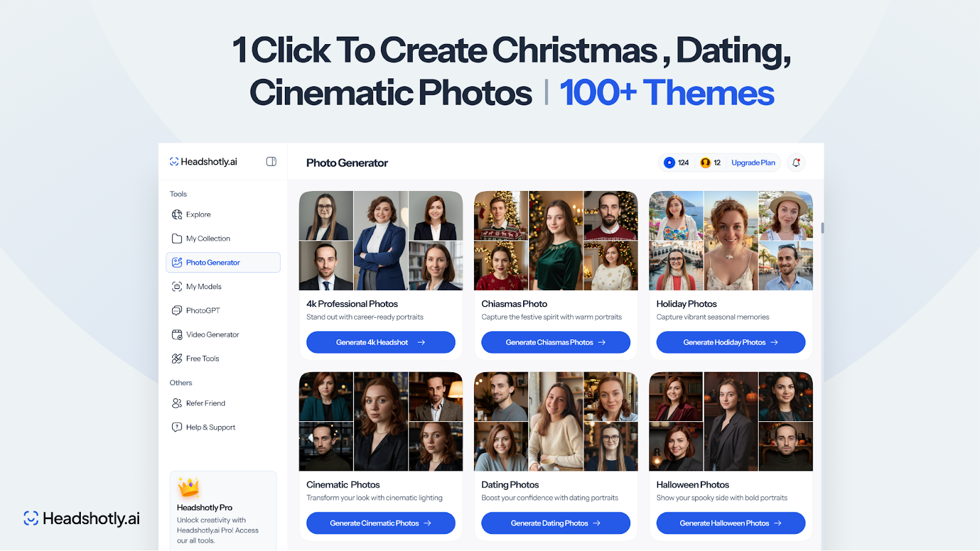This screenshot has height=551, width=980.
Task: Collapse the sidebar using the panel icon
Action: (x=270, y=161)
